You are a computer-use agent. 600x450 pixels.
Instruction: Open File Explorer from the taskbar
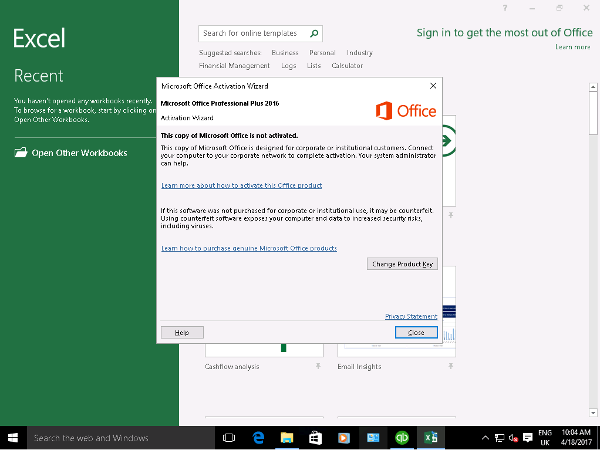pos(287,438)
